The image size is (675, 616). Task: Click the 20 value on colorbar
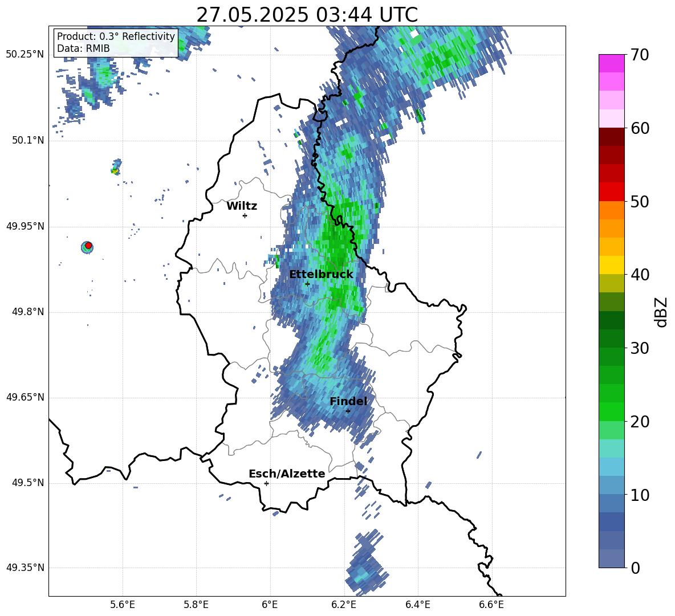pyautogui.click(x=640, y=422)
